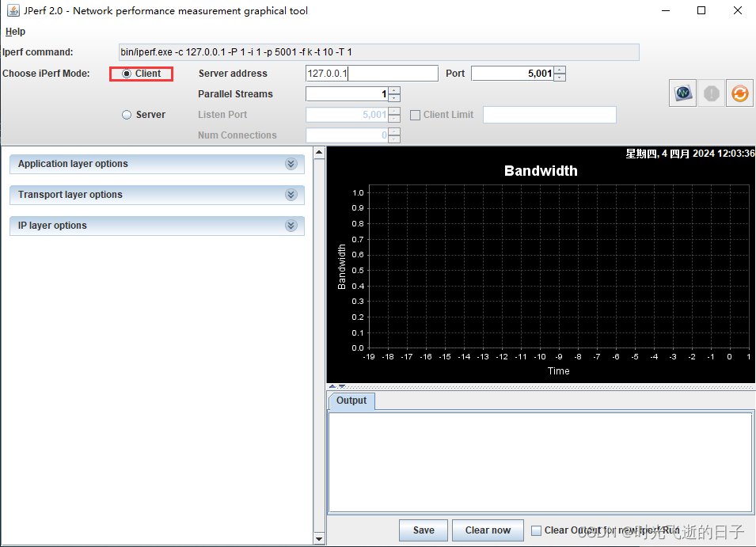Screen dimensions: 756x547
Task: Click the Server address input field
Action: (372, 74)
